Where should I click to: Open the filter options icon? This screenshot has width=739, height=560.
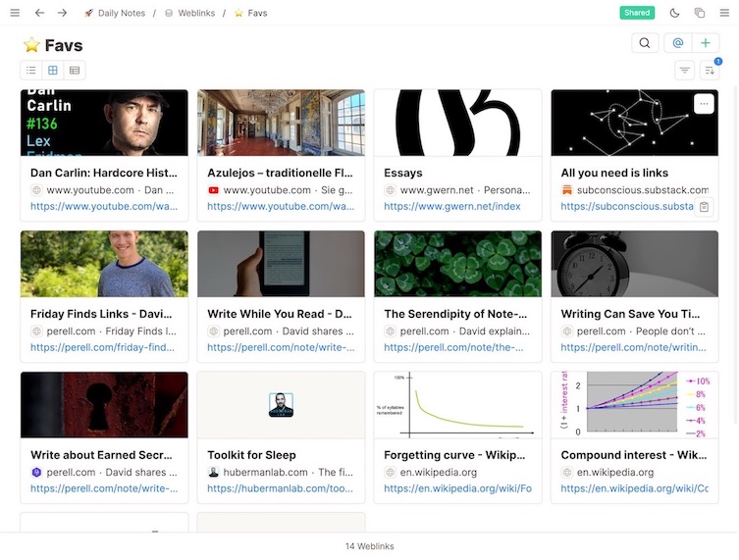coord(684,71)
